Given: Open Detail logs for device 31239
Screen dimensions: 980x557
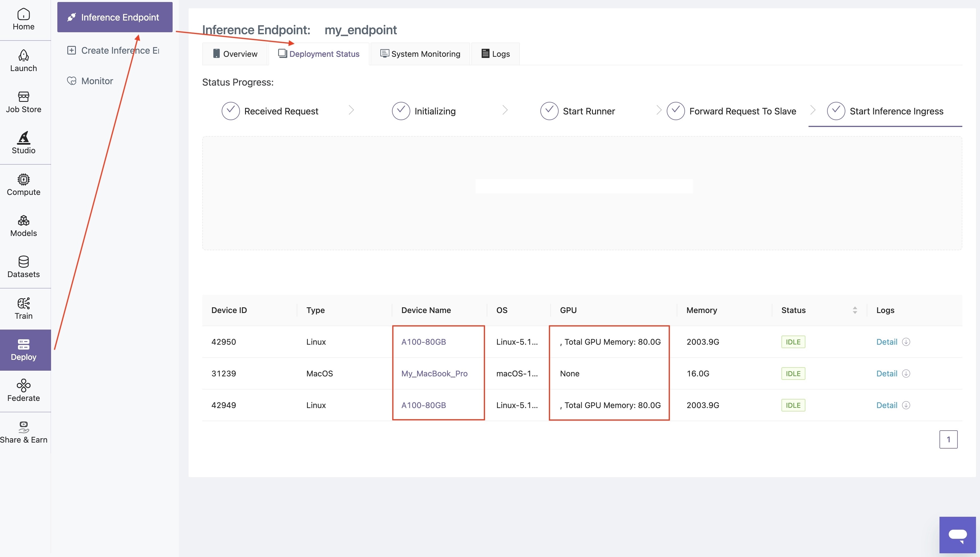Looking at the screenshot, I should [887, 373].
